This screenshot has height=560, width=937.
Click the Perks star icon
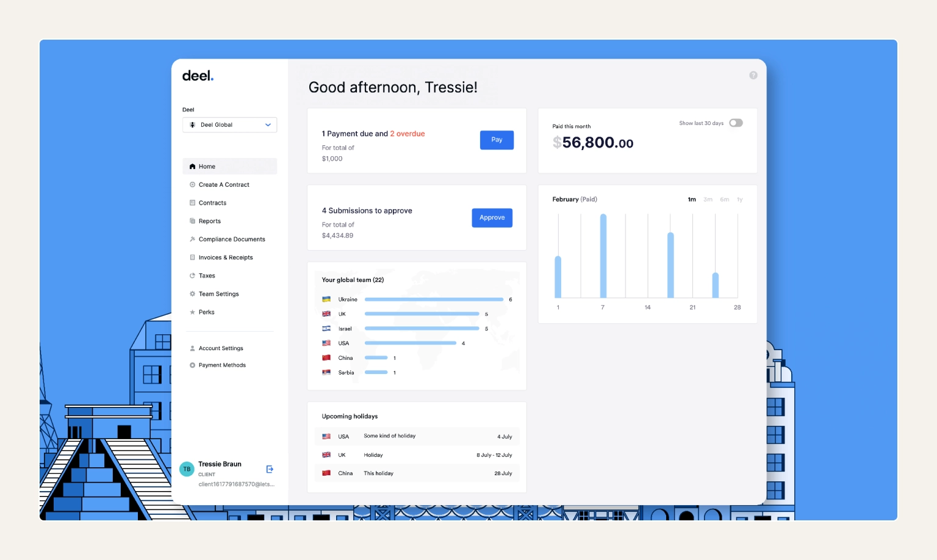point(192,312)
